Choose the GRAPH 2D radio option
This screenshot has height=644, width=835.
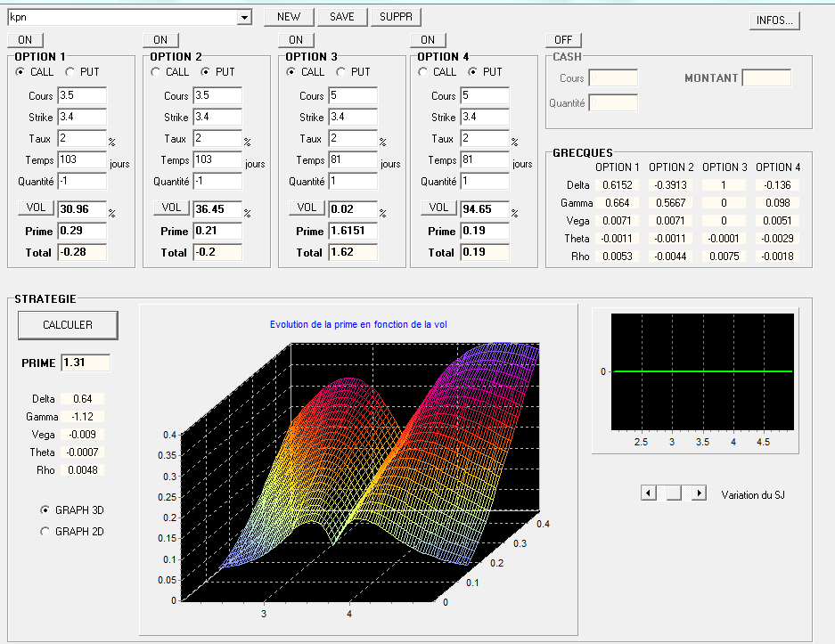pyautogui.click(x=45, y=532)
